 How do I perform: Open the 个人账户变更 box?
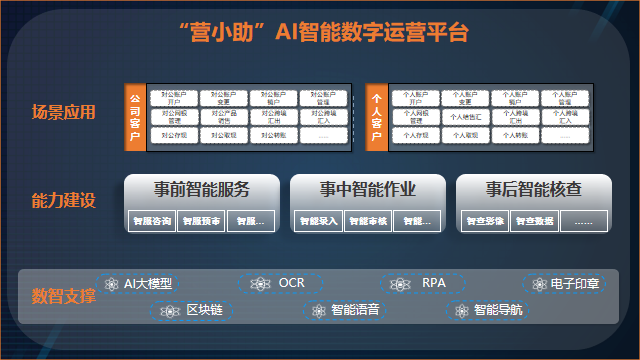pyautogui.click(x=465, y=98)
